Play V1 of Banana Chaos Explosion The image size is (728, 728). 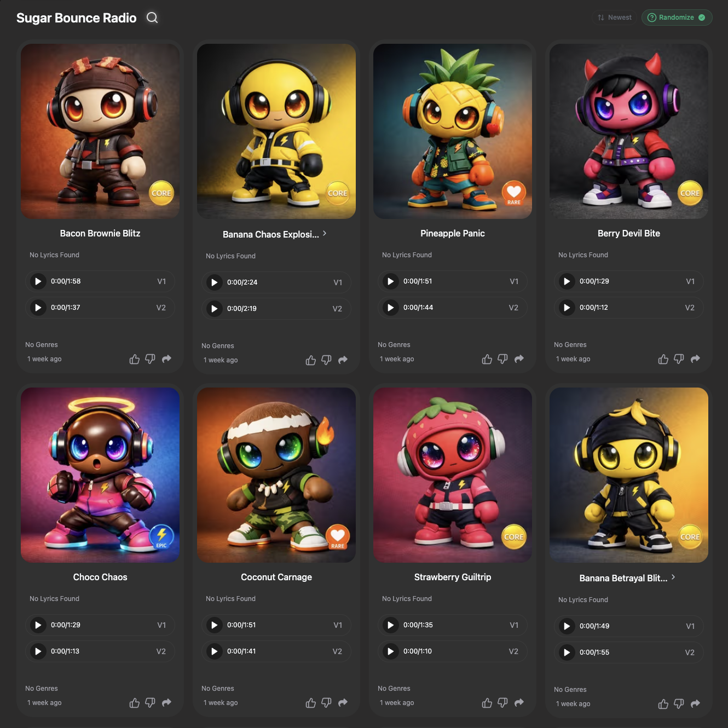tap(214, 282)
